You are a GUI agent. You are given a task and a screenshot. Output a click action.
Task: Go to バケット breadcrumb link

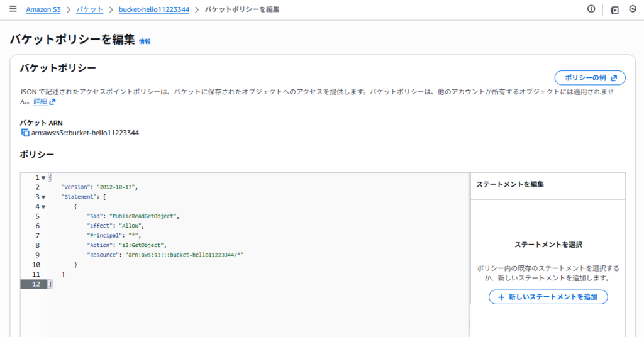tap(89, 10)
